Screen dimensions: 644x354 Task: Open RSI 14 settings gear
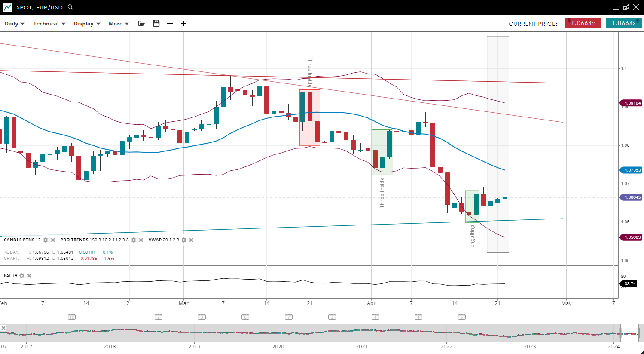point(22,276)
